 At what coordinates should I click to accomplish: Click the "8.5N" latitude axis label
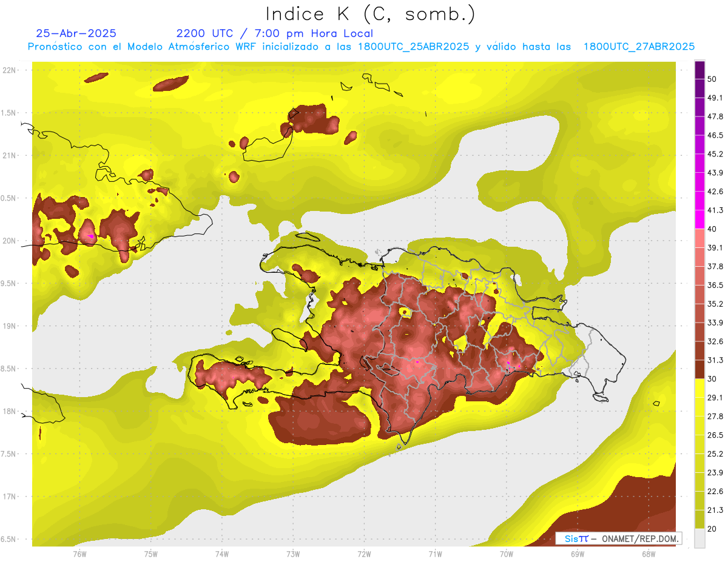click(x=9, y=369)
